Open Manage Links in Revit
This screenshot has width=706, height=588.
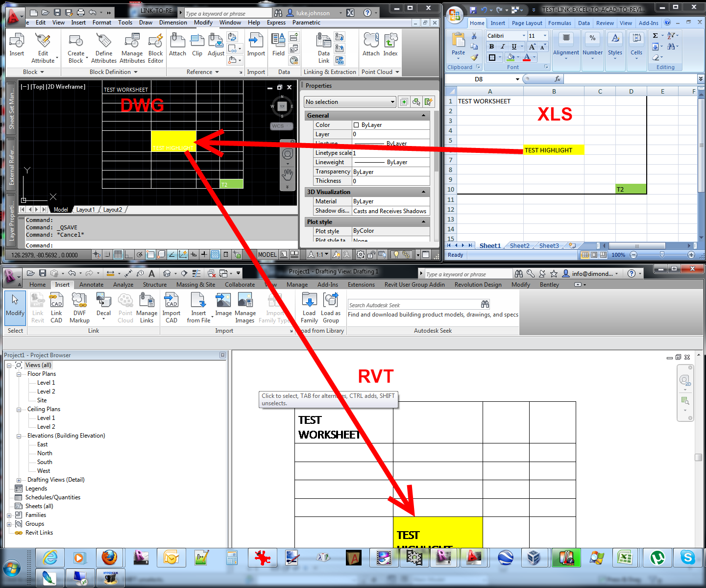(x=147, y=308)
